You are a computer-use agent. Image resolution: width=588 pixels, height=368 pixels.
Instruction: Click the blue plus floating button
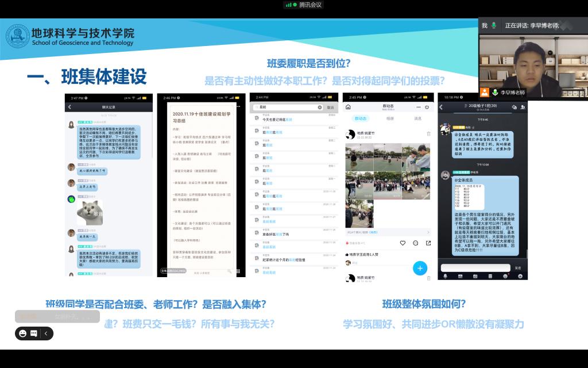click(x=420, y=268)
